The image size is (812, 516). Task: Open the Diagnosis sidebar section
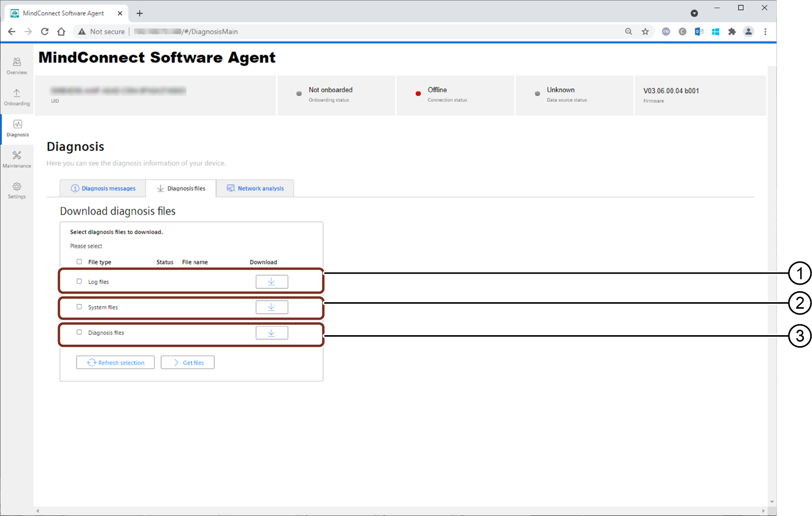tap(17, 128)
